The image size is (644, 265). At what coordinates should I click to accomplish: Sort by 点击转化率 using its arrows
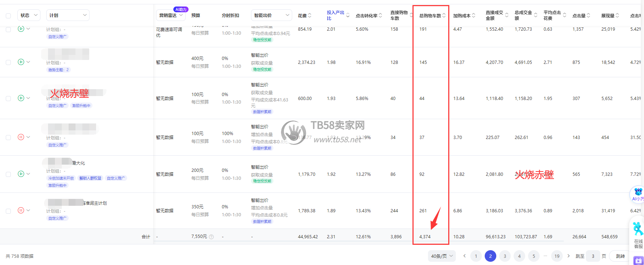coord(380,16)
